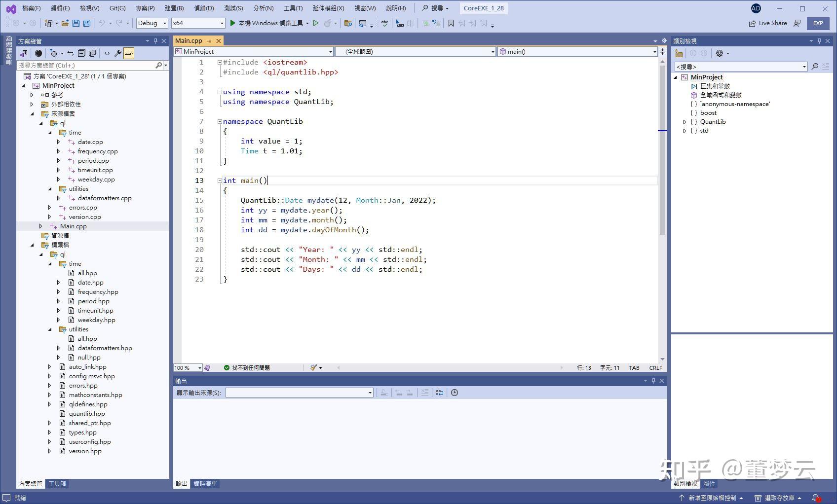Image resolution: width=837 pixels, height=504 pixels.
Task: Click the Class View settings gear icon
Action: point(720,53)
